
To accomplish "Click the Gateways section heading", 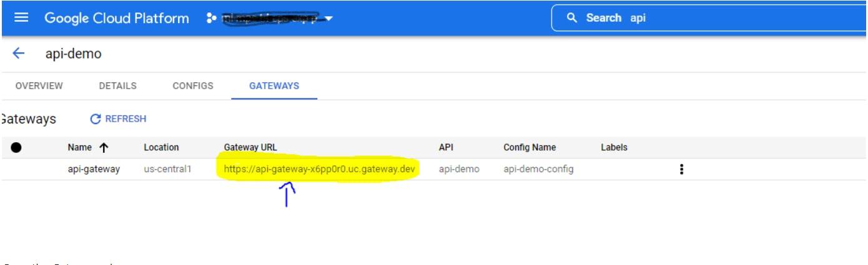I will click(x=28, y=119).
